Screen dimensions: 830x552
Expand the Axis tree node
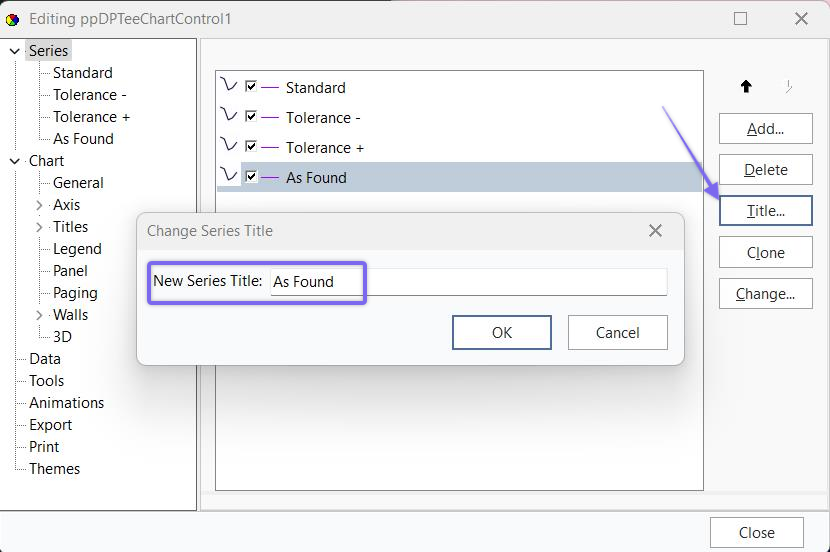[x=39, y=205]
